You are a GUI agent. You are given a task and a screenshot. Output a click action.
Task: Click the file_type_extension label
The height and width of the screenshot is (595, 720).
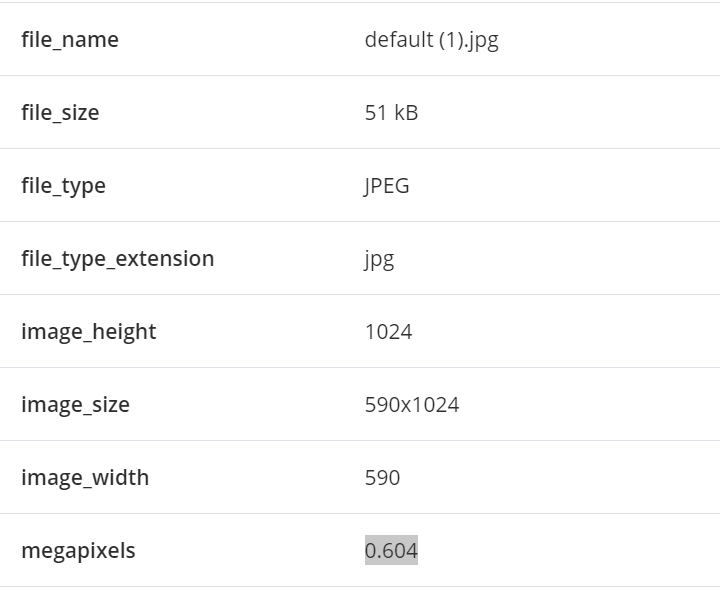117,259
